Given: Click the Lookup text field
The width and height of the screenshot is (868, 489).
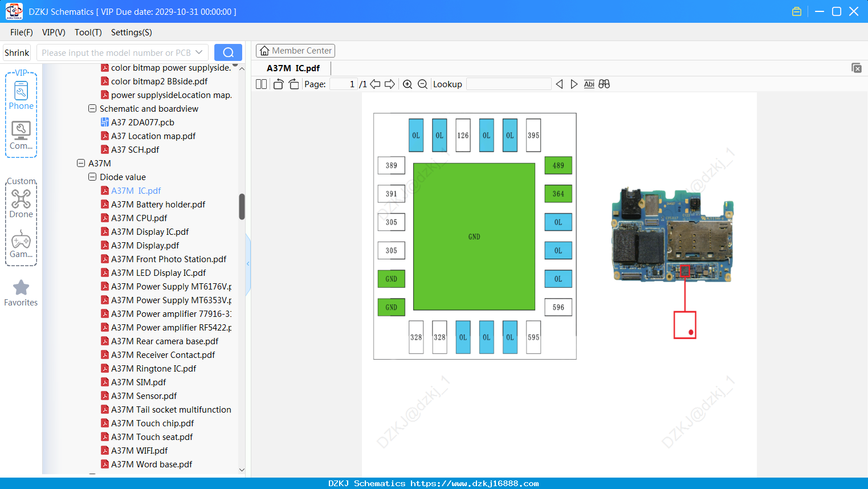Looking at the screenshot, I should pos(509,84).
